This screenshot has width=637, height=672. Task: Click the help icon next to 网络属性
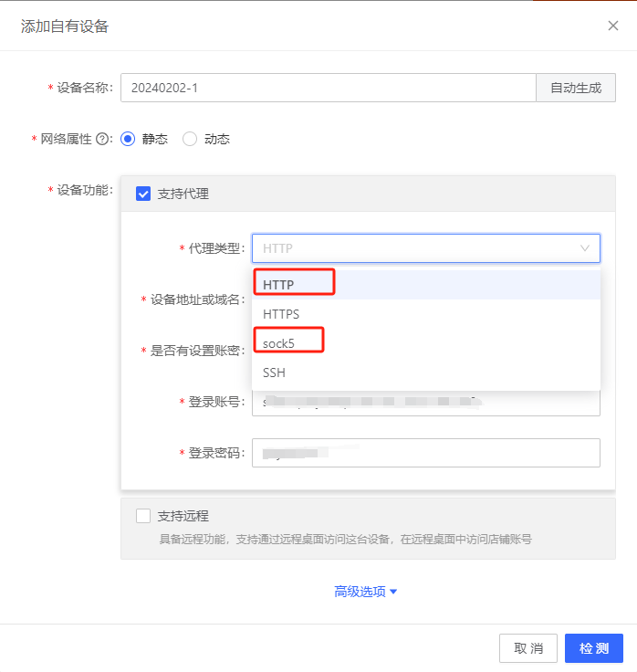(x=102, y=139)
